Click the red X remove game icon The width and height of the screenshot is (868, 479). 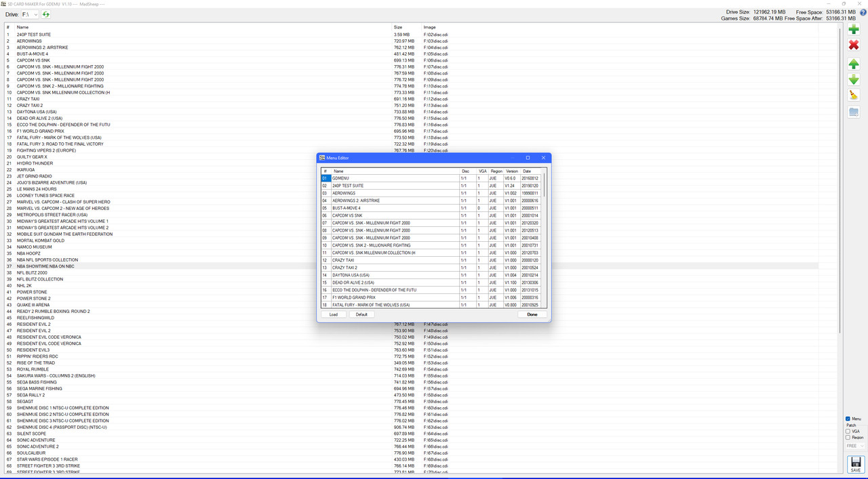[x=854, y=45]
